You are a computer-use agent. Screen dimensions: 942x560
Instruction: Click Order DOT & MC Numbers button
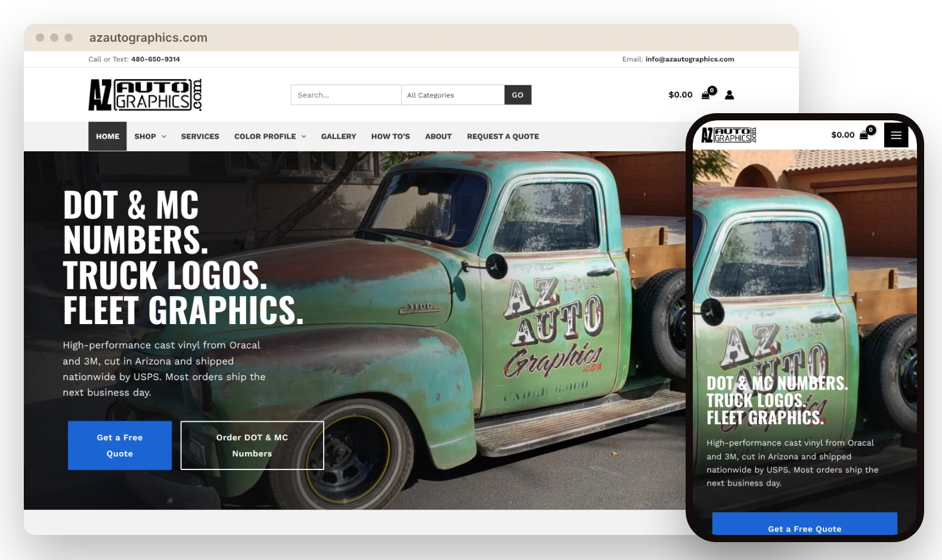click(252, 446)
